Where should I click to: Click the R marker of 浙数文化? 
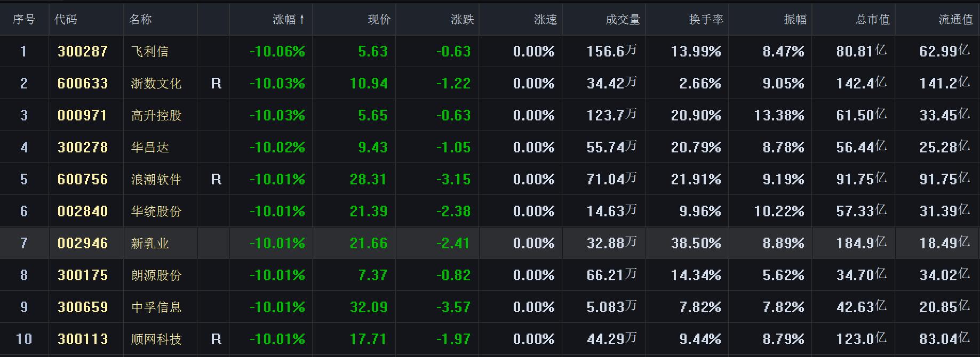pyautogui.click(x=216, y=84)
